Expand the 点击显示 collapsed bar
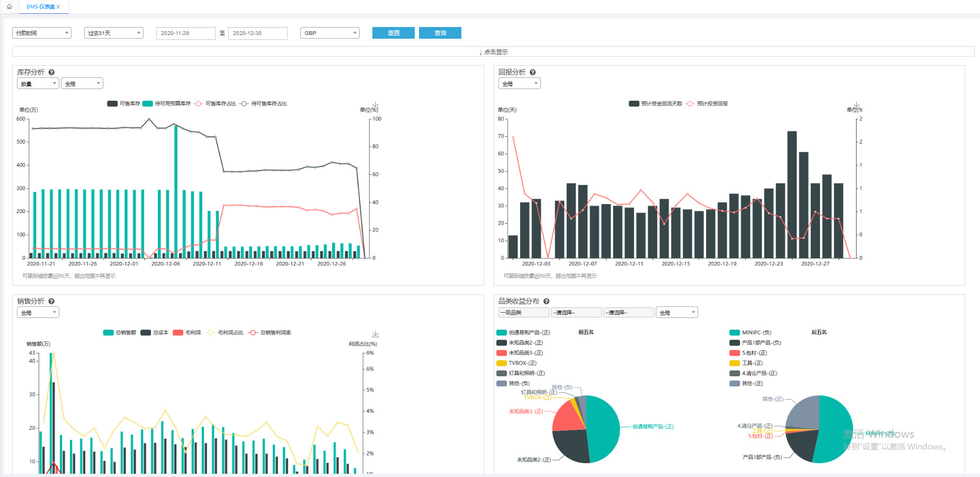This screenshot has height=477, width=980. (x=493, y=52)
